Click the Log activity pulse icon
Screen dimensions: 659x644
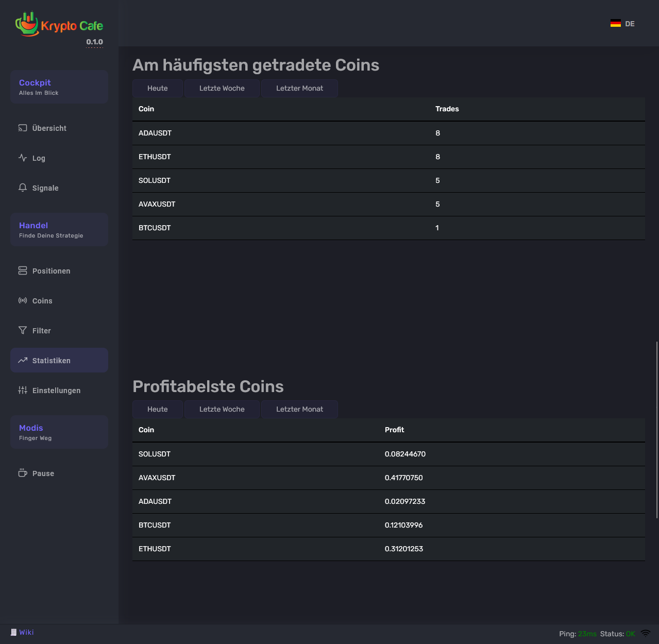click(23, 158)
